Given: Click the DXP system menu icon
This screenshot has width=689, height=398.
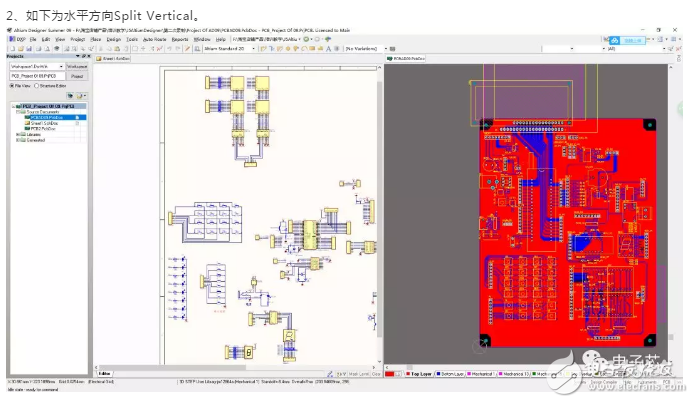Looking at the screenshot, I should (x=12, y=39).
